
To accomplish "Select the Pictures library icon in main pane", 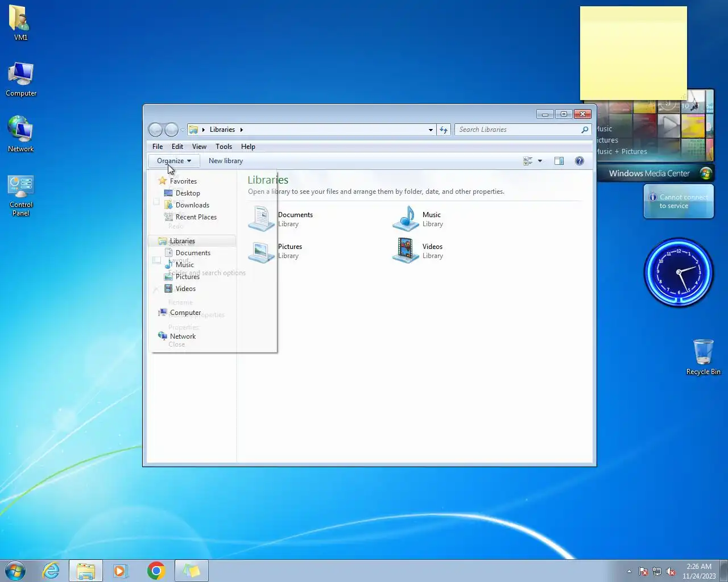I will [x=261, y=251].
